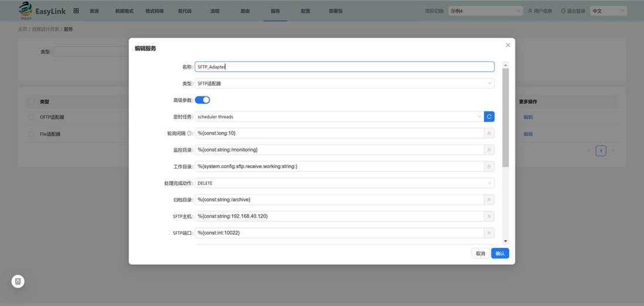Switch to the 路由 menu tab

coord(245,11)
